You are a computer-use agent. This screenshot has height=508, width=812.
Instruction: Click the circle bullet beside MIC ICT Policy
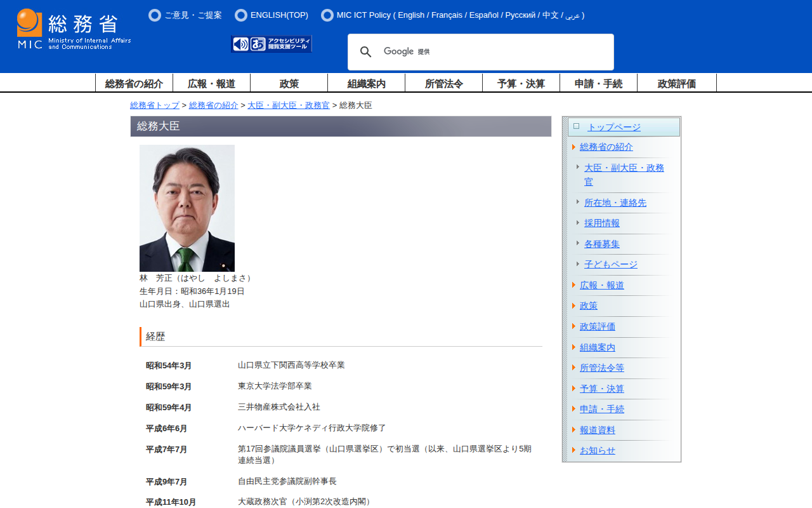[327, 15]
